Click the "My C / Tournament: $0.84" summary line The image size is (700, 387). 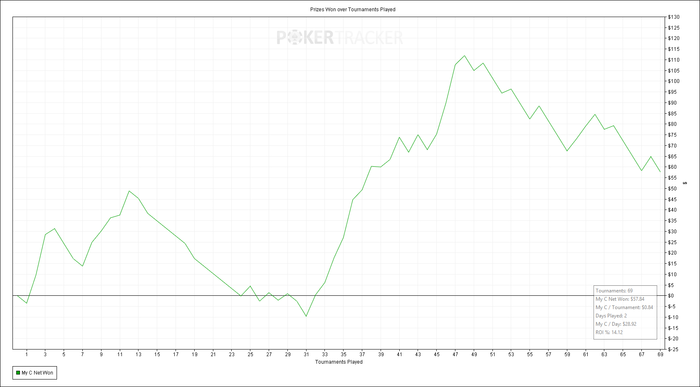pyautogui.click(x=624, y=308)
